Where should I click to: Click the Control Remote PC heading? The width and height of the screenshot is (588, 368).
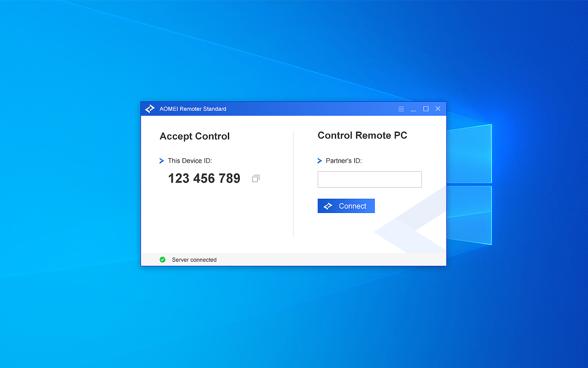coord(362,135)
